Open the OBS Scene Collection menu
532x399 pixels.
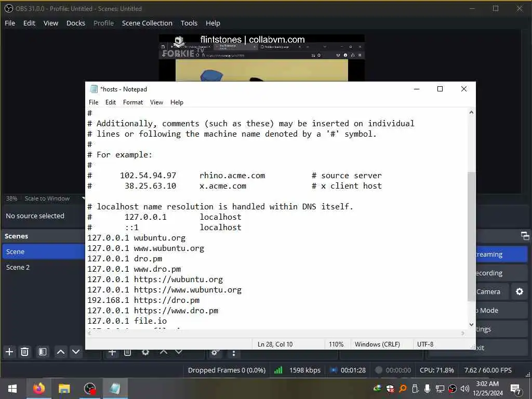[147, 23]
